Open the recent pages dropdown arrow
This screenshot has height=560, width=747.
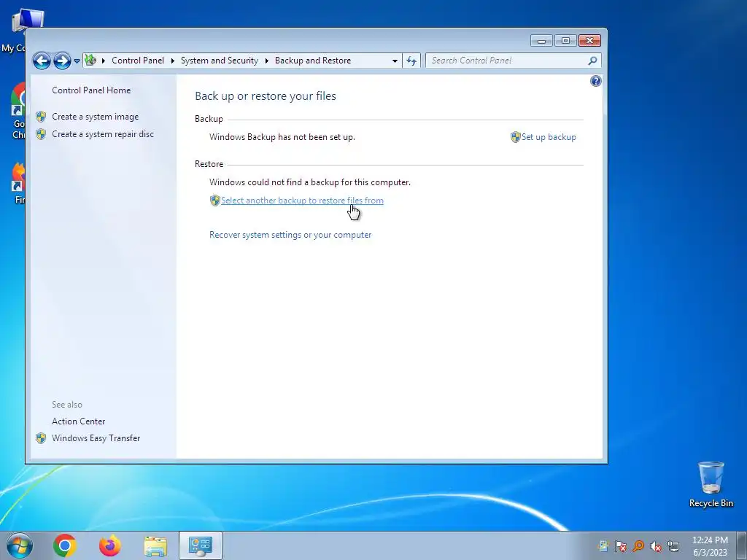(x=77, y=61)
